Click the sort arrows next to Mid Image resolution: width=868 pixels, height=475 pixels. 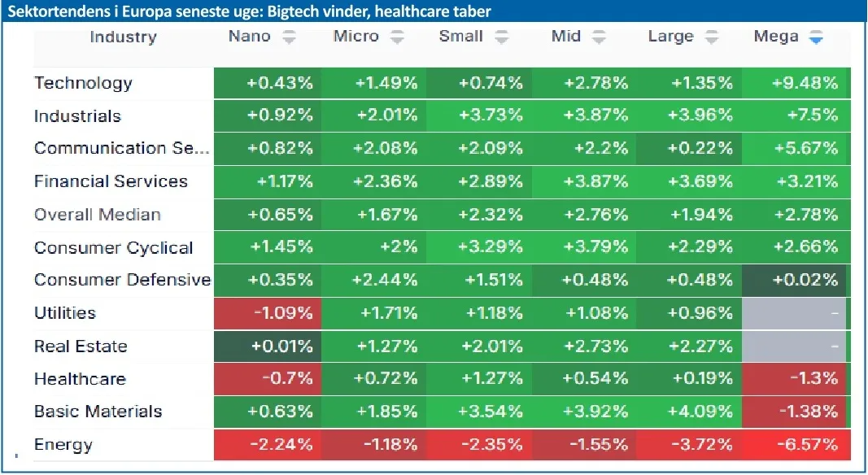click(x=599, y=37)
